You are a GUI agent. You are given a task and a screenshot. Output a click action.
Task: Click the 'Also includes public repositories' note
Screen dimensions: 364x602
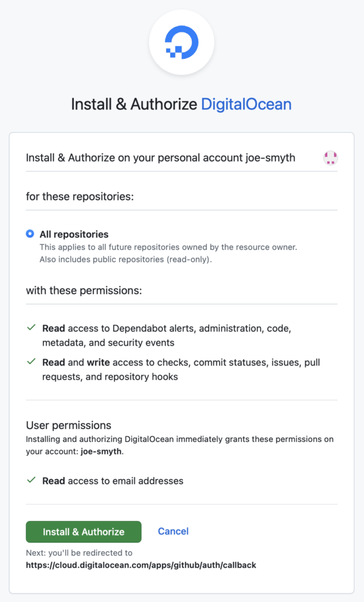click(x=126, y=259)
